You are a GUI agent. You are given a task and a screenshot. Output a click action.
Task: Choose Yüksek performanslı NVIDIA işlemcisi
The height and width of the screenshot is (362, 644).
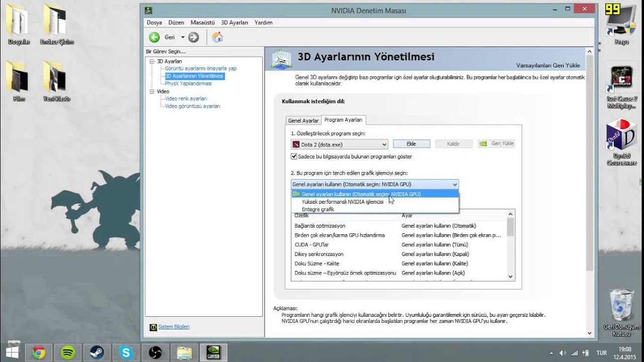click(375, 202)
